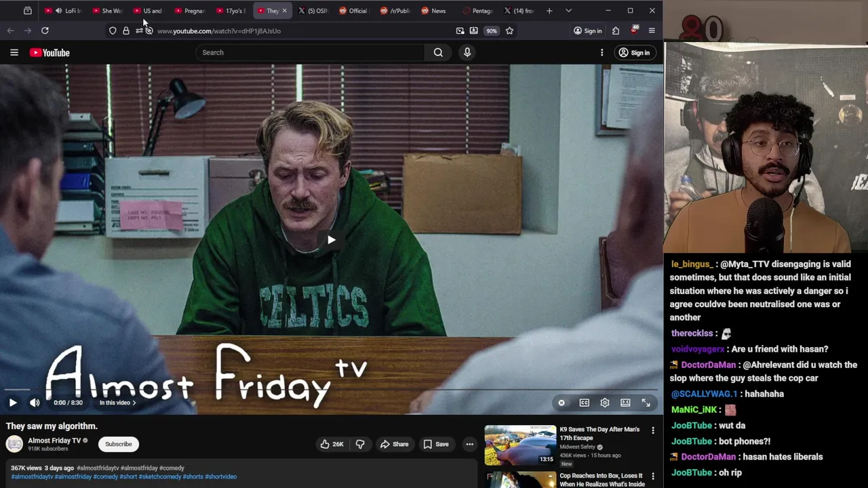Enter full screen mode

point(646,403)
